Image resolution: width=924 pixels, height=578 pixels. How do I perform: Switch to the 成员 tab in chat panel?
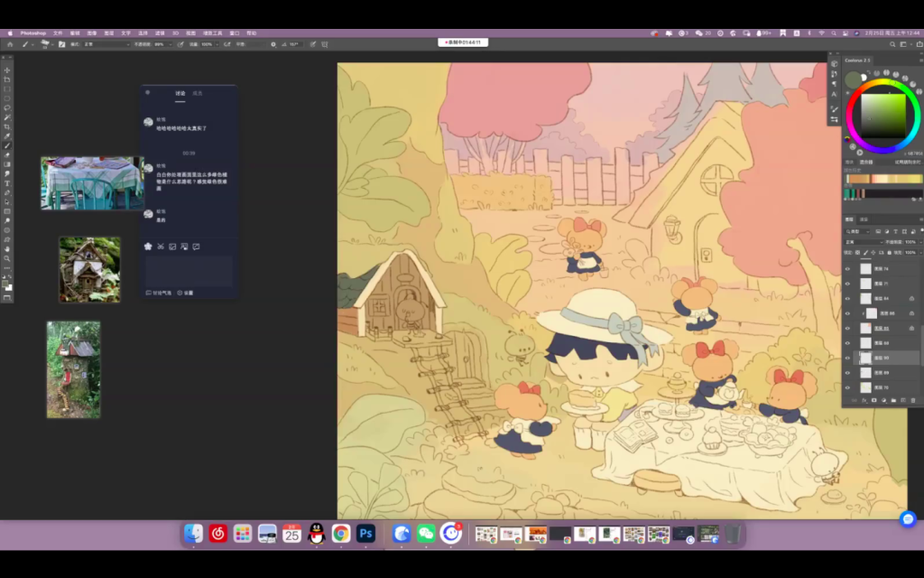pos(198,93)
